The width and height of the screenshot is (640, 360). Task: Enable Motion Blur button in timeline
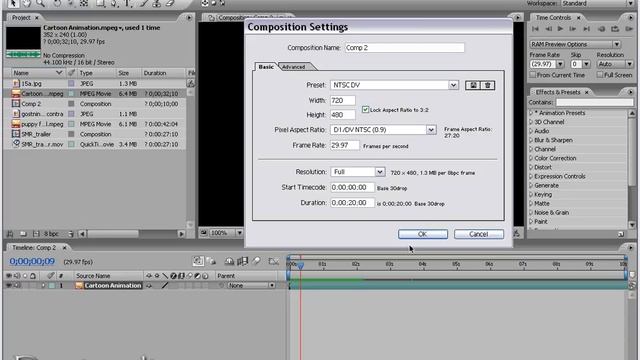click(256, 261)
